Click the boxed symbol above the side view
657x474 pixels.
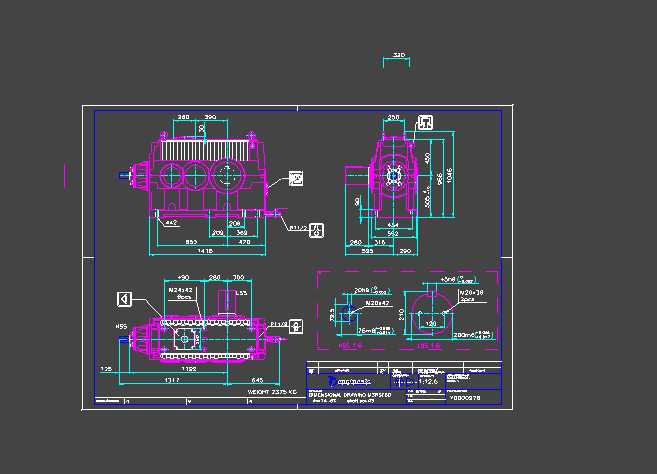[x=425, y=122]
